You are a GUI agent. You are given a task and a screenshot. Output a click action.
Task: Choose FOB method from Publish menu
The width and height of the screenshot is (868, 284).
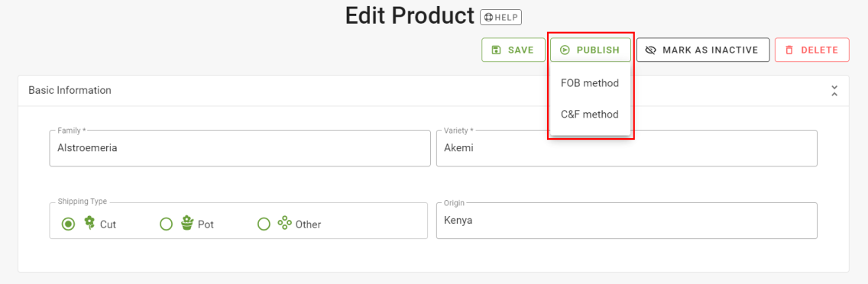[590, 83]
